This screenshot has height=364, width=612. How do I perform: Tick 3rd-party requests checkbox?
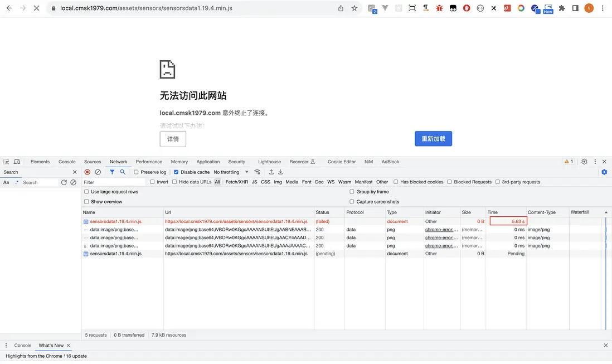pos(498,182)
